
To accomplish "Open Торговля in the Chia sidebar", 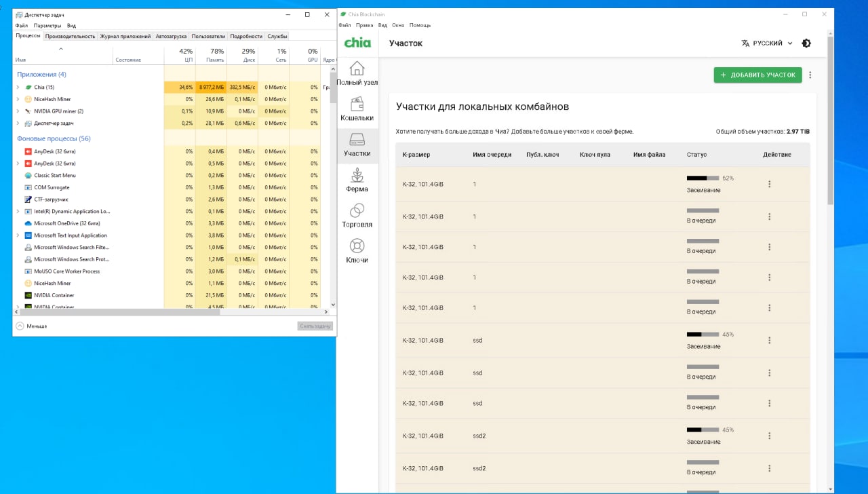I will pyautogui.click(x=357, y=215).
